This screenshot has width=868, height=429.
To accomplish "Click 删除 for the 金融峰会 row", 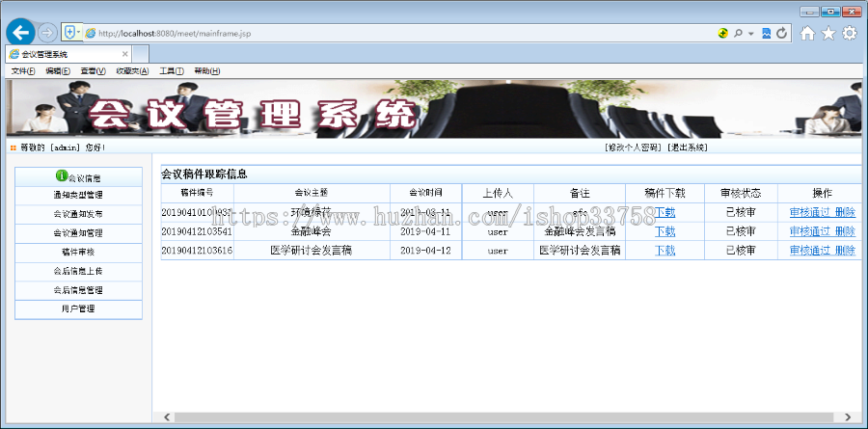I will [x=845, y=231].
